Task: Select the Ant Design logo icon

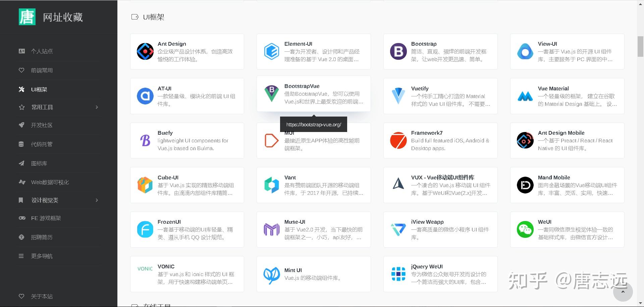Action: click(145, 51)
